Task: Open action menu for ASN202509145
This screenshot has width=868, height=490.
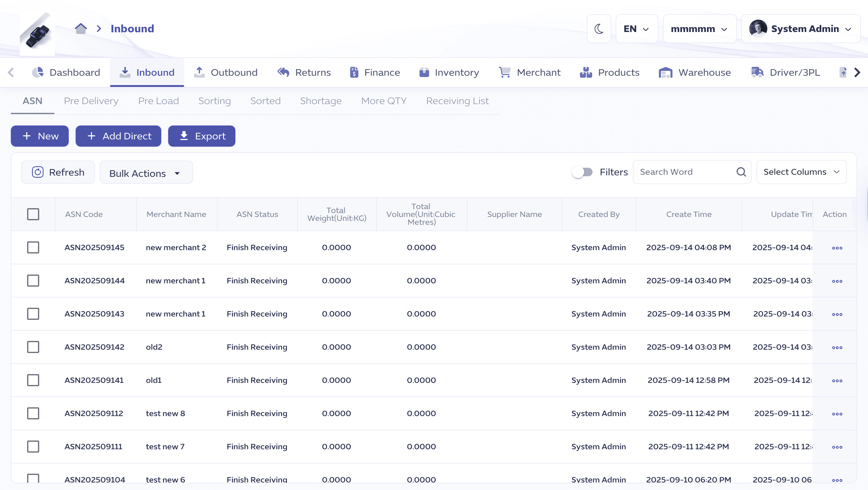Action: pyautogui.click(x=837, y=248)
